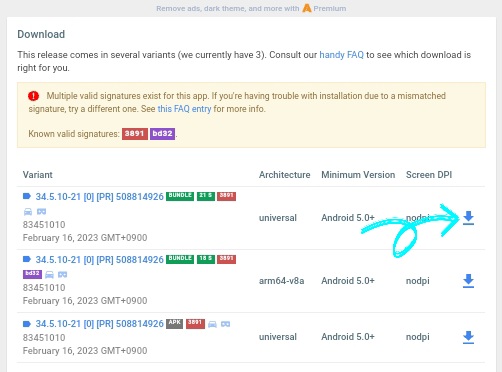Click the arm64-v8a architecture cell
This screenshot has width=502, height=372.
click(281, 281)
